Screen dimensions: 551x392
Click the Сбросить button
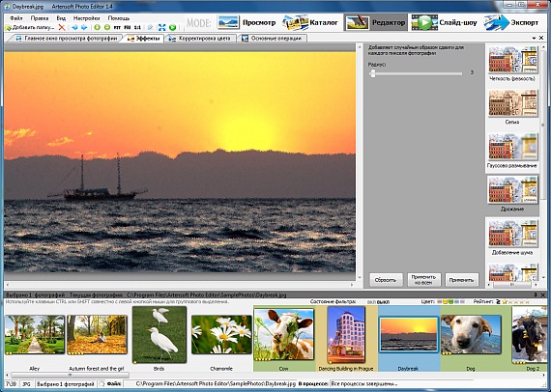click(x=386, y=280)
